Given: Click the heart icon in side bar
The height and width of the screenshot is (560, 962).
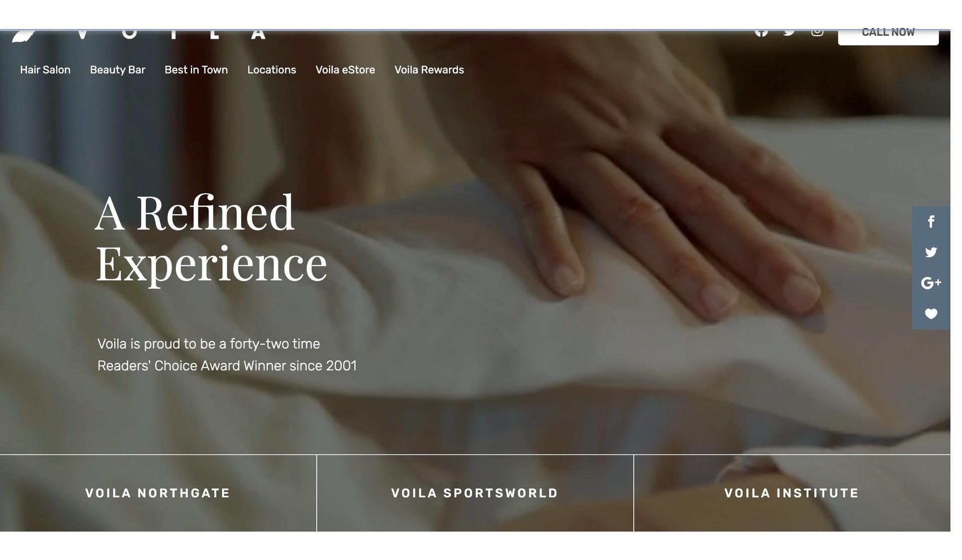Looking at the screenshot, I should click(931, 314).
